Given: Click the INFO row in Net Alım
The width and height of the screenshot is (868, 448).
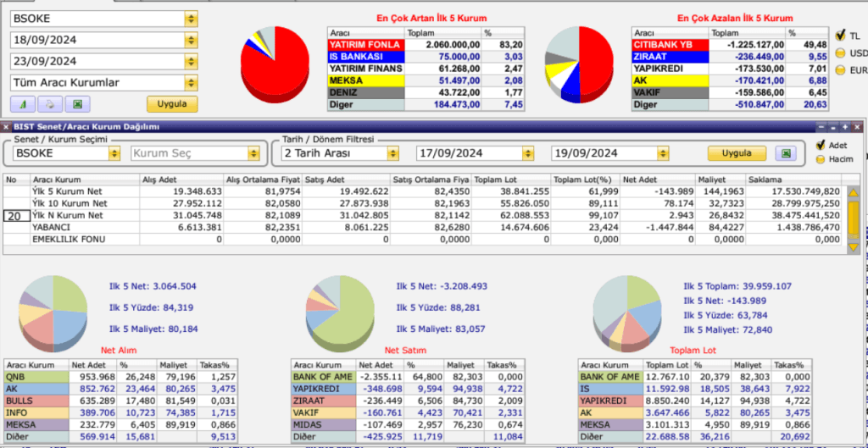Looking at the screenshot, I should pos(120,412).
